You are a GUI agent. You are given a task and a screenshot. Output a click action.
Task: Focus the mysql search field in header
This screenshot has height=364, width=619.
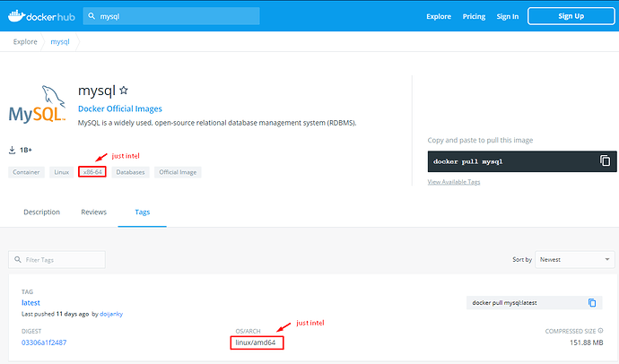[x=171, y=16]
